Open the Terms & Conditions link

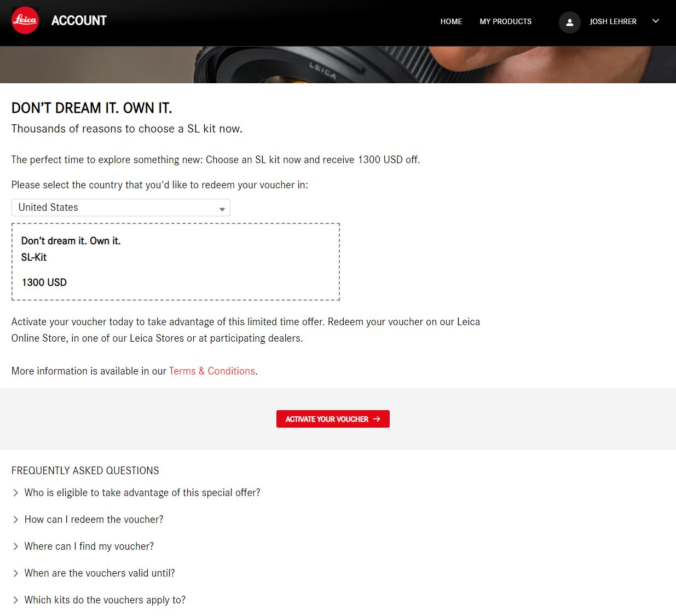pyautogui.click(x=212, y=371)
